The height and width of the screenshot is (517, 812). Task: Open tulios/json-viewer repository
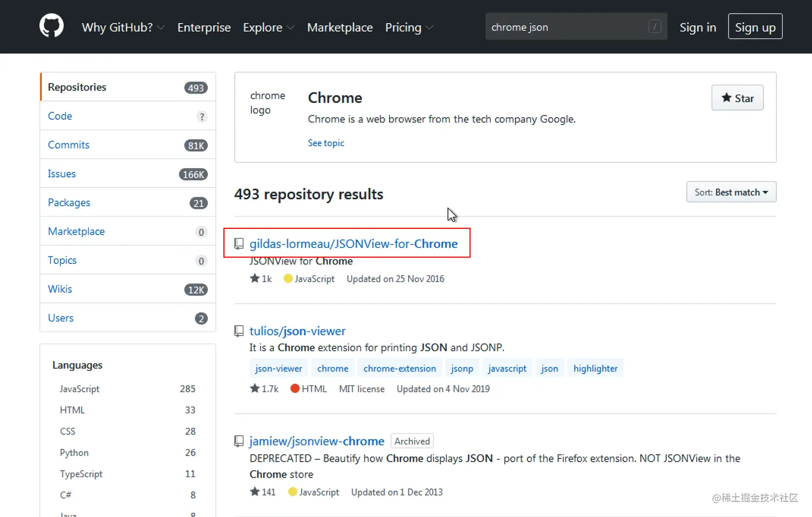[298, 331]
